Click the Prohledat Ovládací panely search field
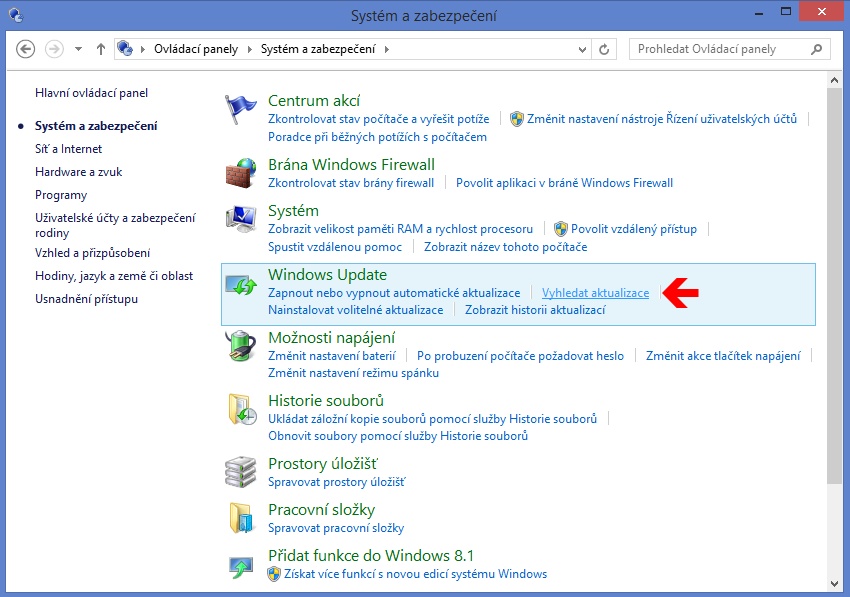850x597 pixels. [x=720, y=49]
